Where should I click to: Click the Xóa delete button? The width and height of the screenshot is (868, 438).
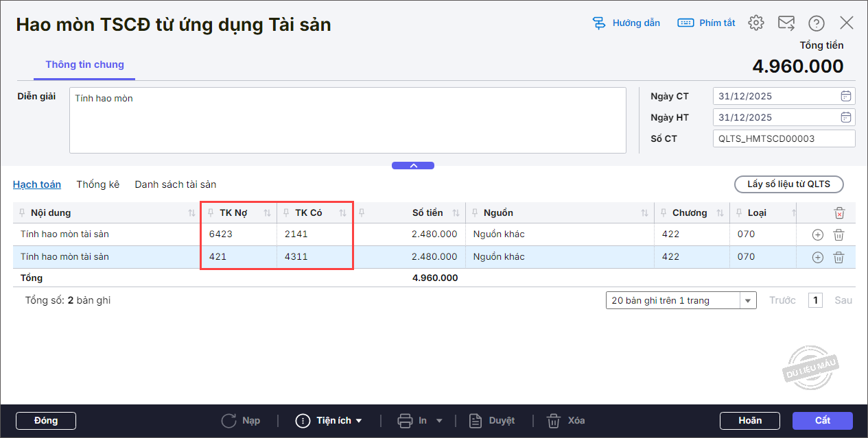(x=566, y=420)
